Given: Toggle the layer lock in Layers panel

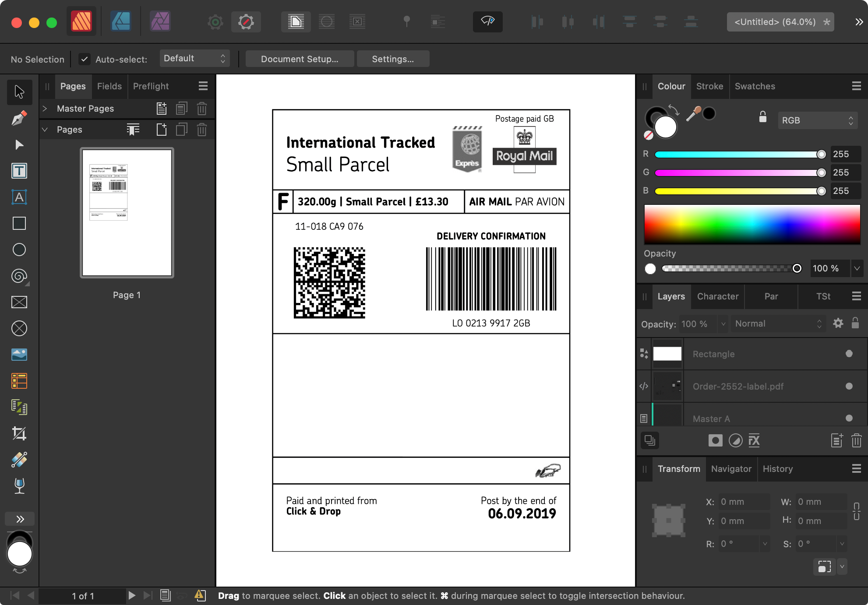Looking at the screenshot, I should pyautogui.click(x=855, y=323).
